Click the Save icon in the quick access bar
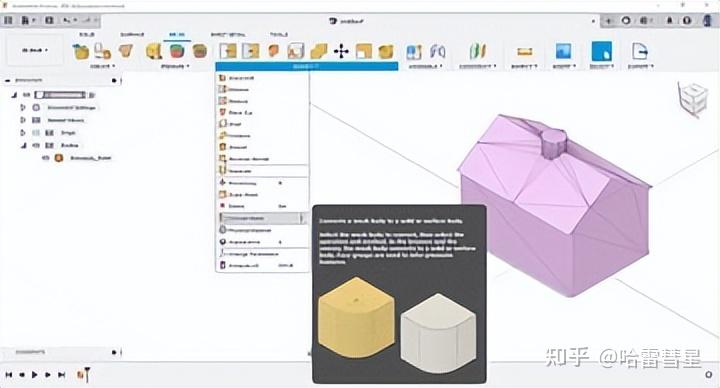 [50, 20]
